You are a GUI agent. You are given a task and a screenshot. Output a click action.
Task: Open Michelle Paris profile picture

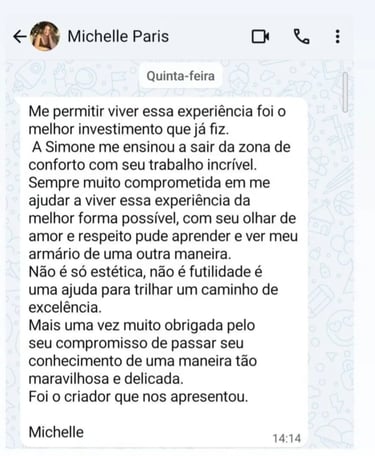tap(45, 36)
